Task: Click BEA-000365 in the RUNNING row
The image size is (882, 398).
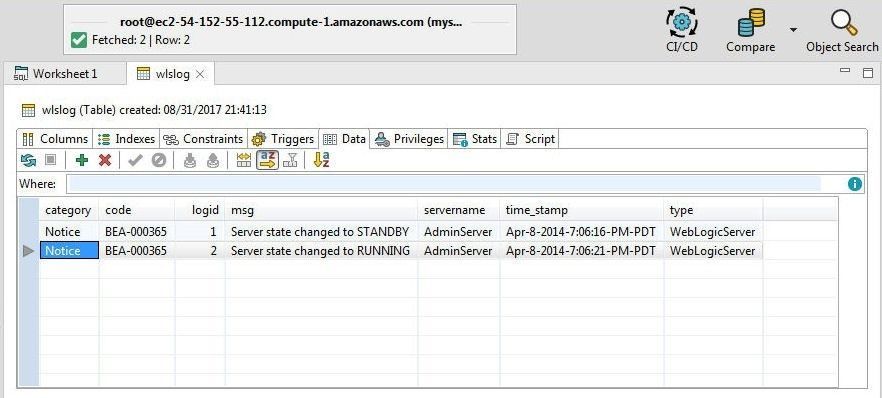Action: coord(137,251)
